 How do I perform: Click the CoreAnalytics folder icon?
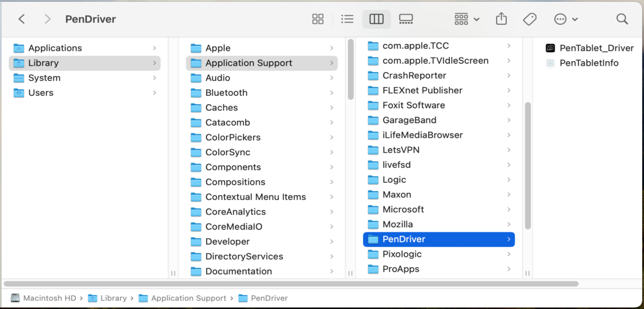pyautogui.click(x=196, y=212)
